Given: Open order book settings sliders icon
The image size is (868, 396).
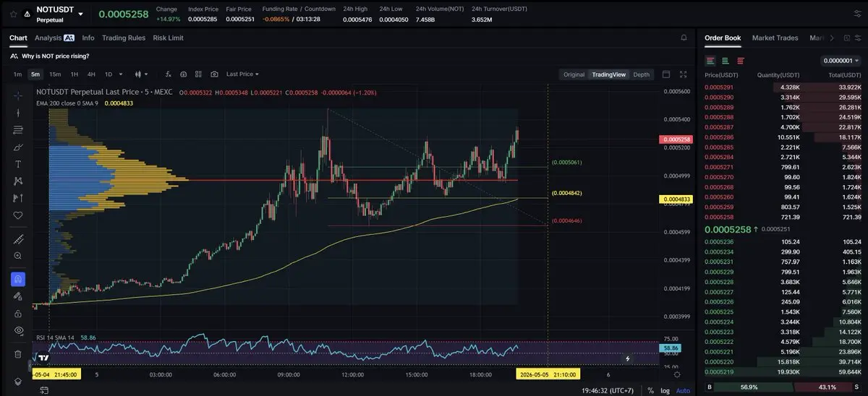Looking at the screenshot, I should (858, 38).
